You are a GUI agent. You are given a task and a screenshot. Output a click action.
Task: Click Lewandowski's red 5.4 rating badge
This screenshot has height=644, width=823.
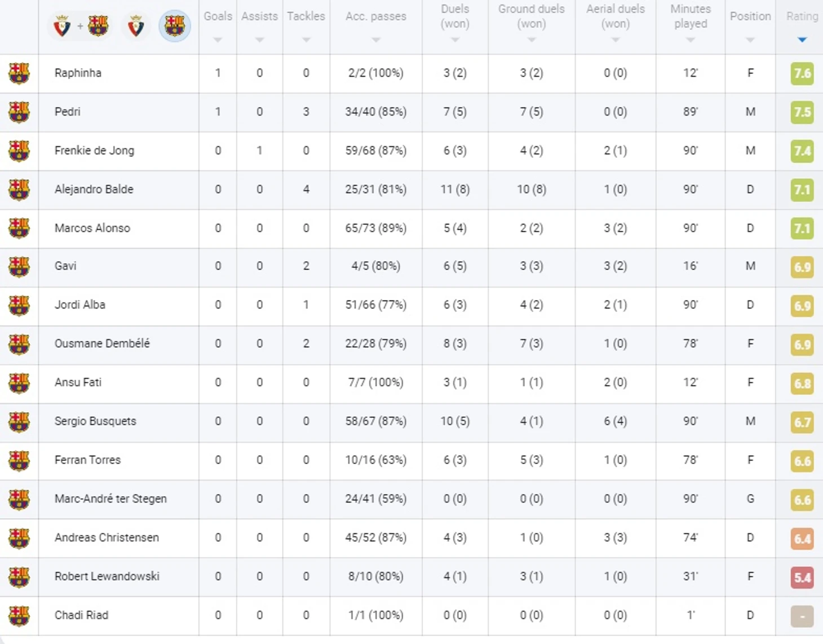coord(802,577)
